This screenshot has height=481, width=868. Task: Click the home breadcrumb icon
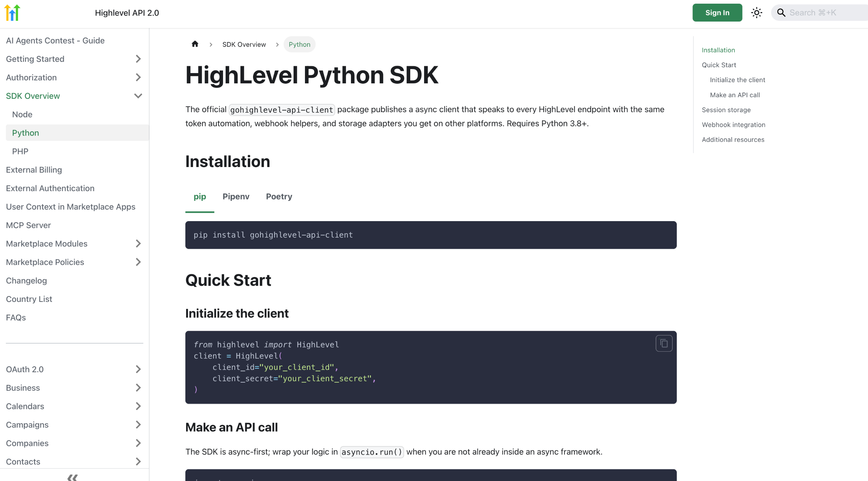coord(195,44)
